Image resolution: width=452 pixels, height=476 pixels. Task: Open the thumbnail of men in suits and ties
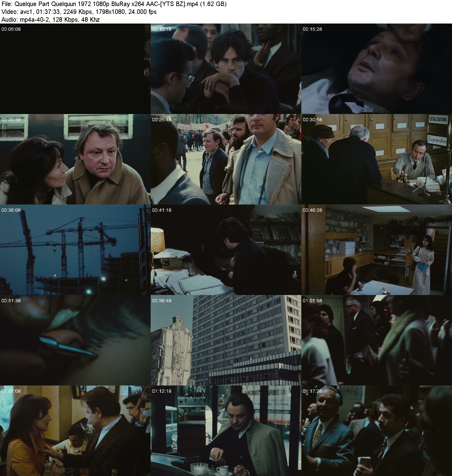click(377, 431)
